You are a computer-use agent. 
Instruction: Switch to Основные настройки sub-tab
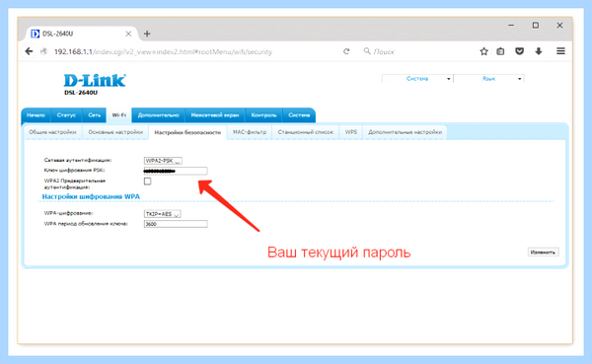pos(115,132)
